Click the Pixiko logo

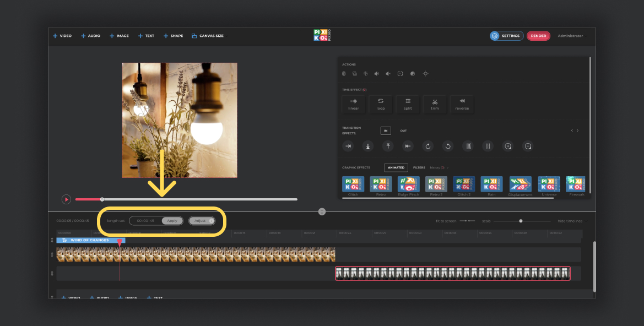(322, 35)
